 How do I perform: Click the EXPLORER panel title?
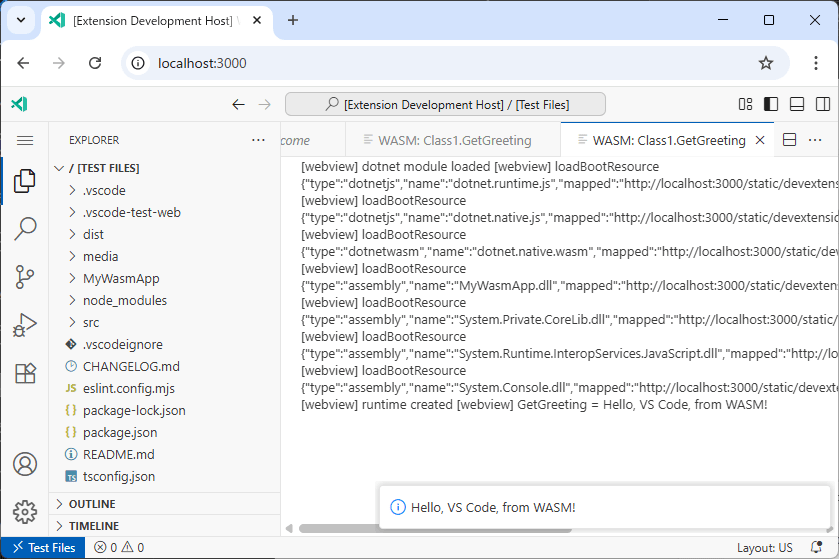(x=94, y=140)
